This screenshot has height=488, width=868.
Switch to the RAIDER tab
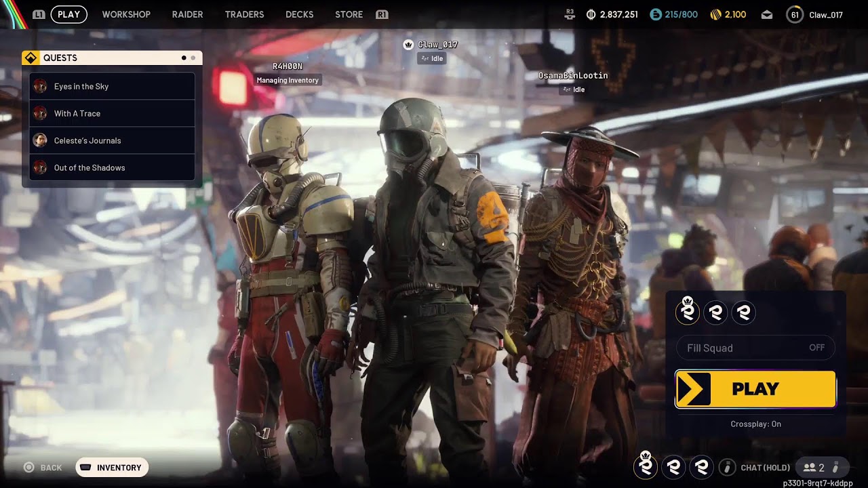(x=187, y=14)
